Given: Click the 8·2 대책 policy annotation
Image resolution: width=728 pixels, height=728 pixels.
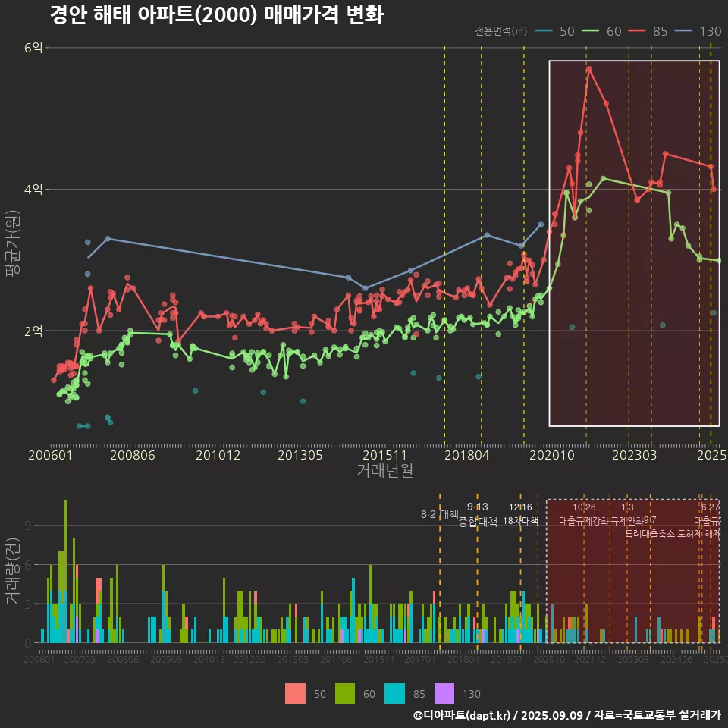Looking at the screenshot, I should [440, 514].
